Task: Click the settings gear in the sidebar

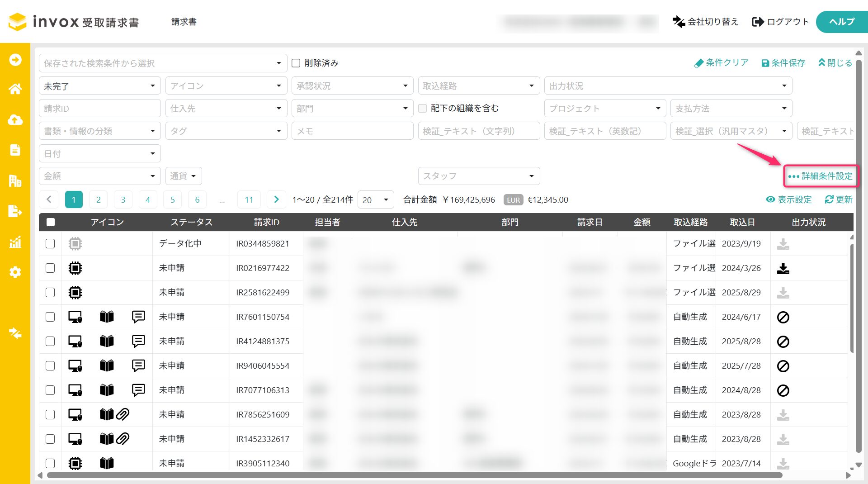Action: (15, 272)
